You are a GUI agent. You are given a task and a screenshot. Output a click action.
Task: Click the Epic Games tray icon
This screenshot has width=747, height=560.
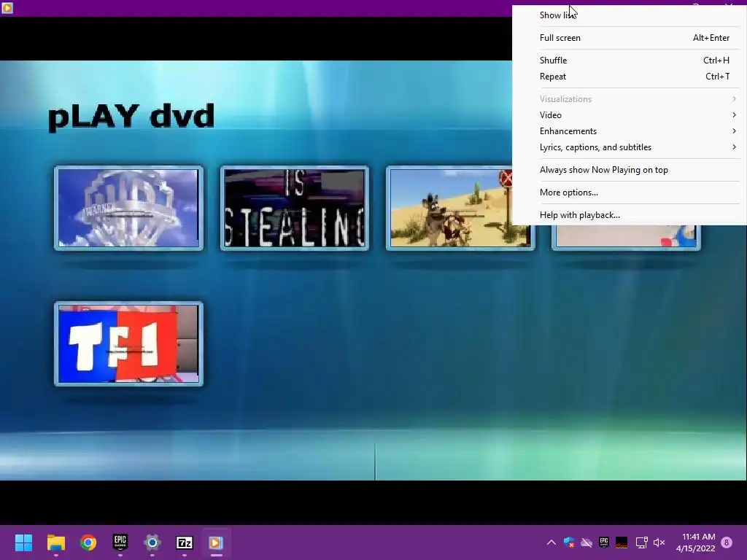click(x=603, y=542)
